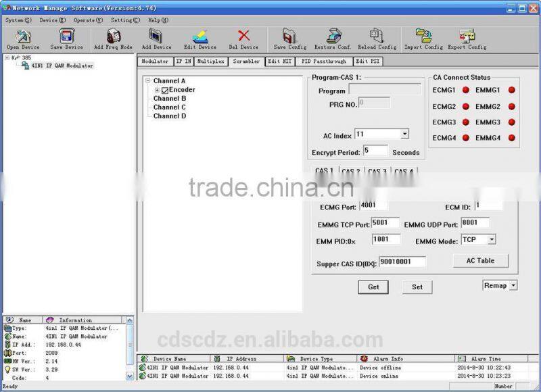Screen dimensions: 541x392
Task: Switch to the Edit NIT tab
Action: coord(279,62)
